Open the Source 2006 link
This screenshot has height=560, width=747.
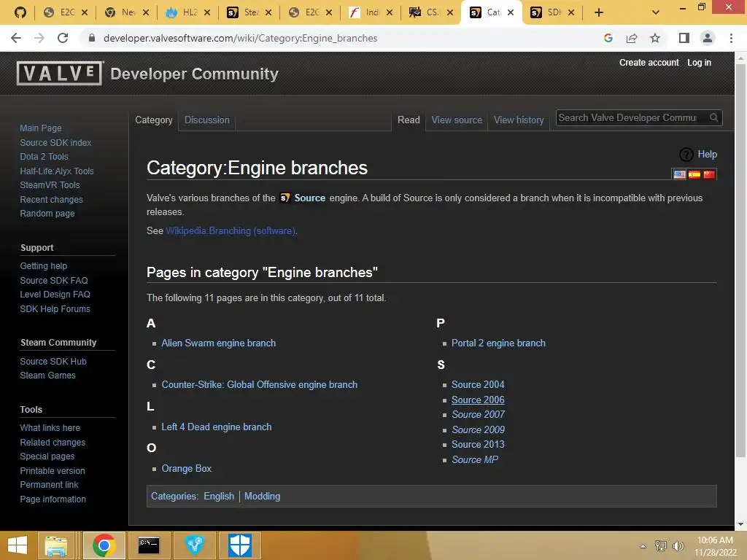(478, 400)
